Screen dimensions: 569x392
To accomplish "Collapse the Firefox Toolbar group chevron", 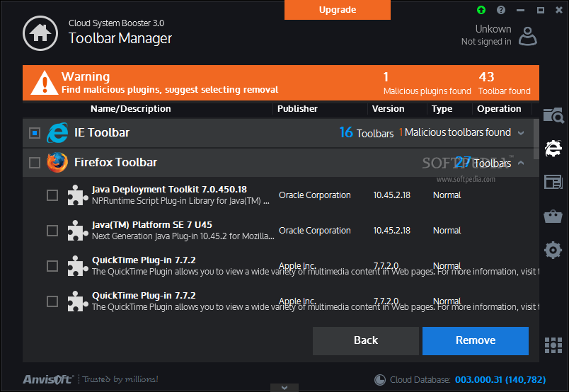I will point(521,163).
